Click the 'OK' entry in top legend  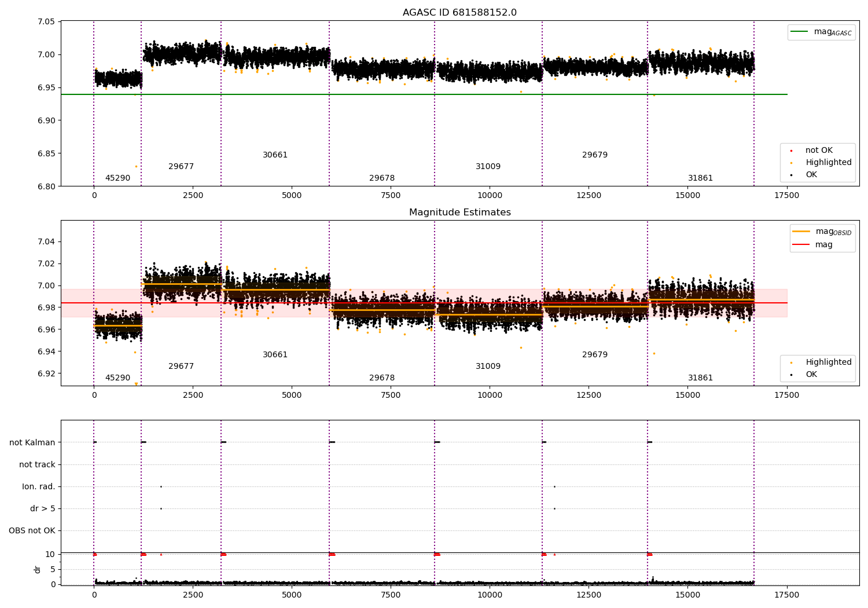click(812, 175)
